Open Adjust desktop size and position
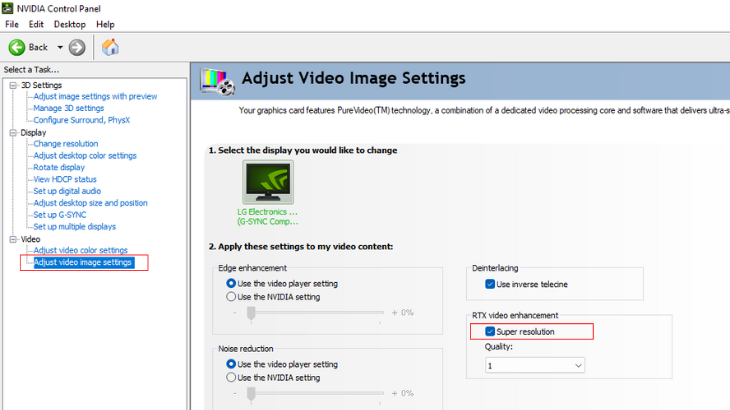This screenshot has width=730, height=410. click(90, 203)
